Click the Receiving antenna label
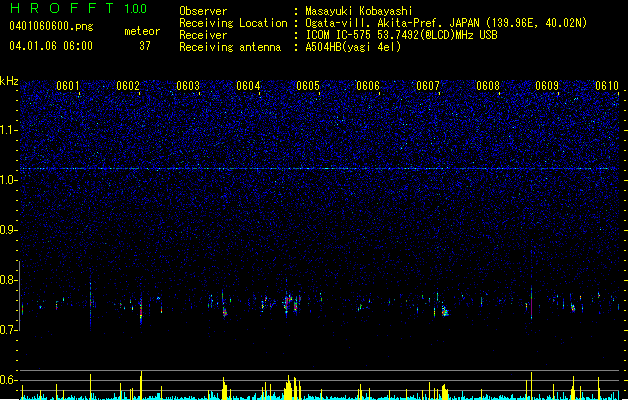 [x=230, y=47]
